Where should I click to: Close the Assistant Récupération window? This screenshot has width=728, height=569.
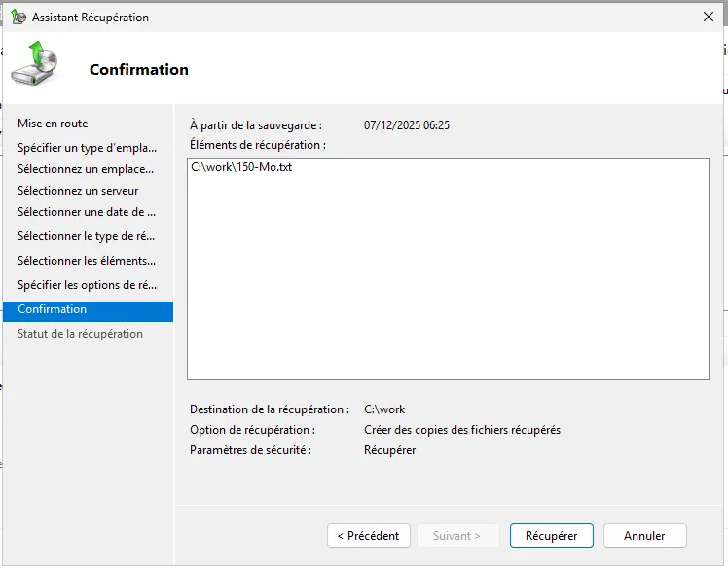707,18
